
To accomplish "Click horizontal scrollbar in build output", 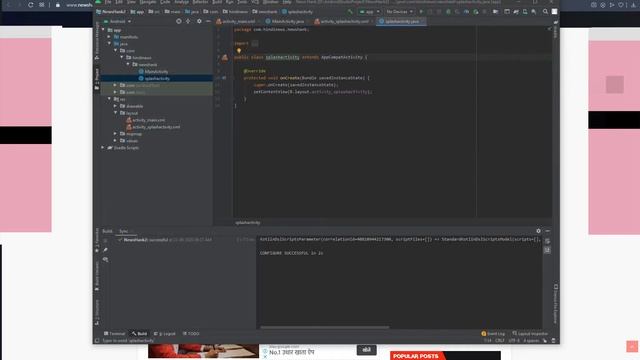I will coord(324,327).
